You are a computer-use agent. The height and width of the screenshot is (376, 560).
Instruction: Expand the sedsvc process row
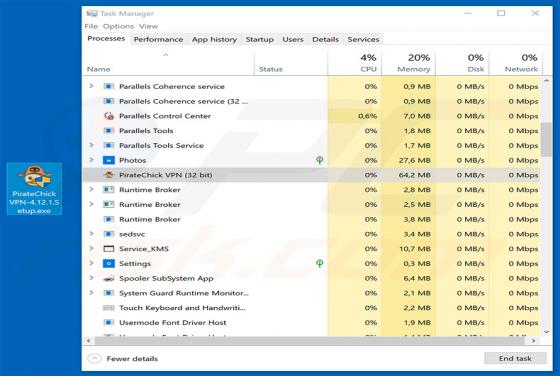click(91, 234)
